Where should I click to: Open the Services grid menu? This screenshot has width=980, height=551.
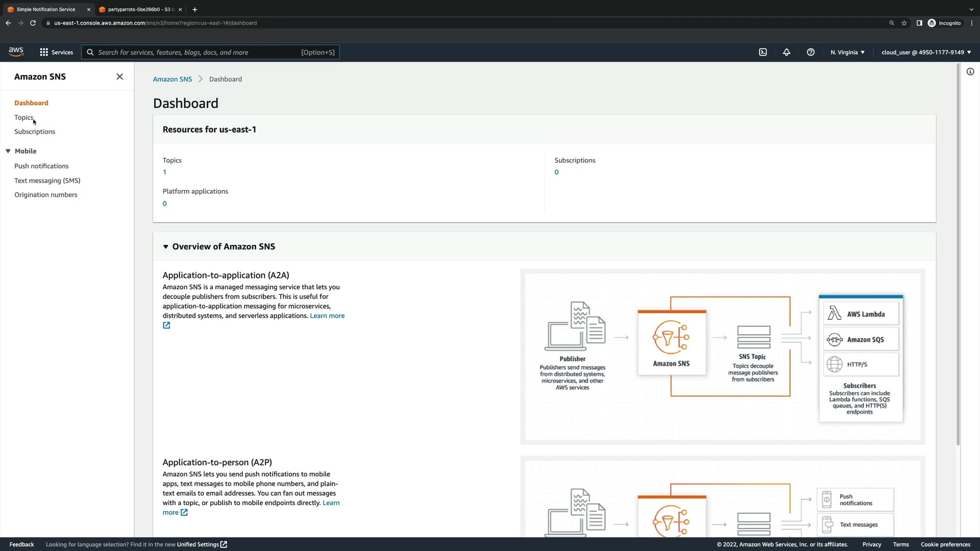pyautogui.click(x=56, y=52)
